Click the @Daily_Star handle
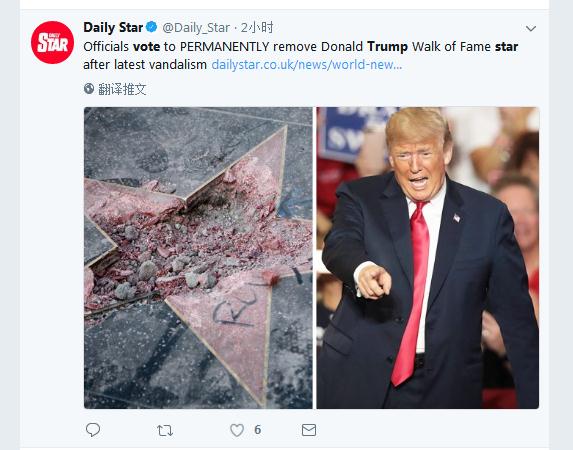The height and width of the screenshot is (450, 573). click(196, 28)
